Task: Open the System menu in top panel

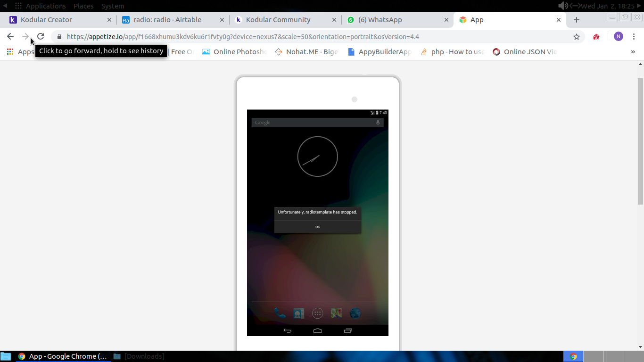Action: 113,6
